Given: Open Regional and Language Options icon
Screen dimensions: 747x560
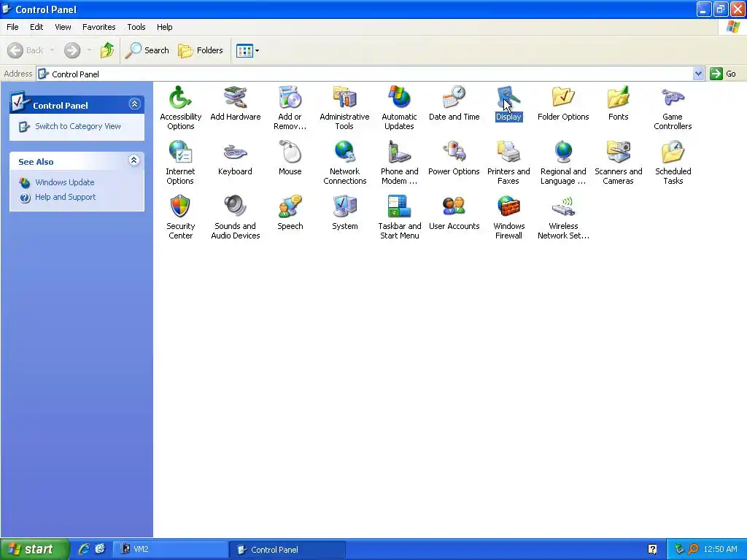Looking at the screenshot, I should 563,163.
